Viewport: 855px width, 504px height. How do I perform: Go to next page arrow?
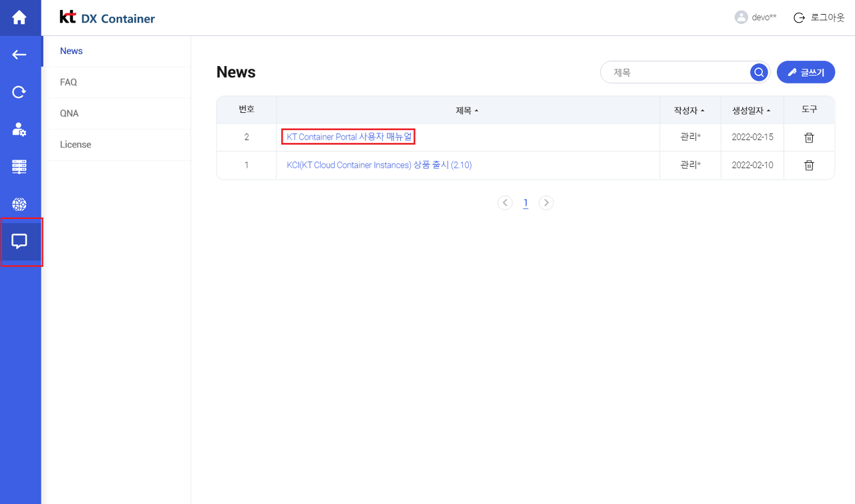tap(546, 203)
